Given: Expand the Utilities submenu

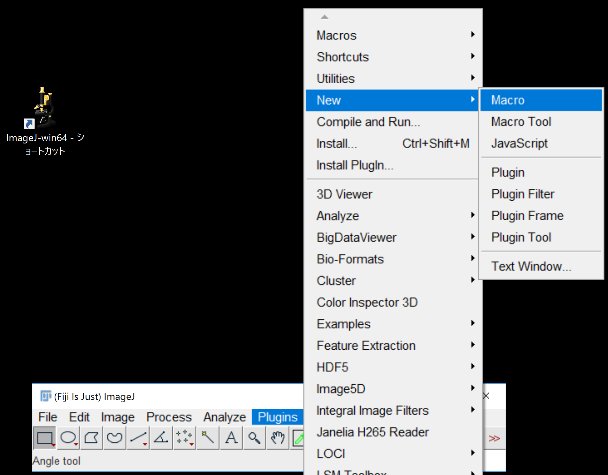Looking at the screenshot, I should tap(394, 79).
